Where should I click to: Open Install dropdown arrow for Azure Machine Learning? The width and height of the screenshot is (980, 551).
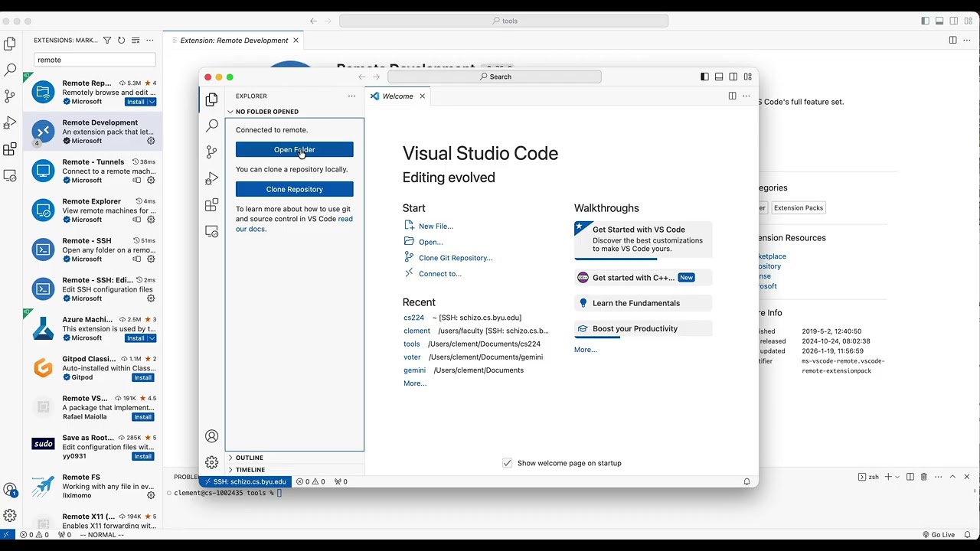152,338
